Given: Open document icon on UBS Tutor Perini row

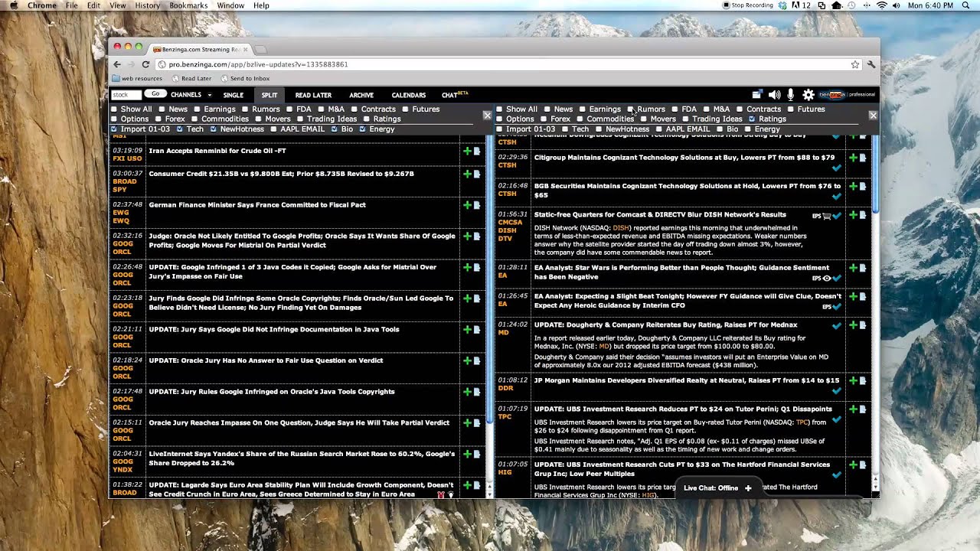Looking at the screenshot, I should [863, 409].
